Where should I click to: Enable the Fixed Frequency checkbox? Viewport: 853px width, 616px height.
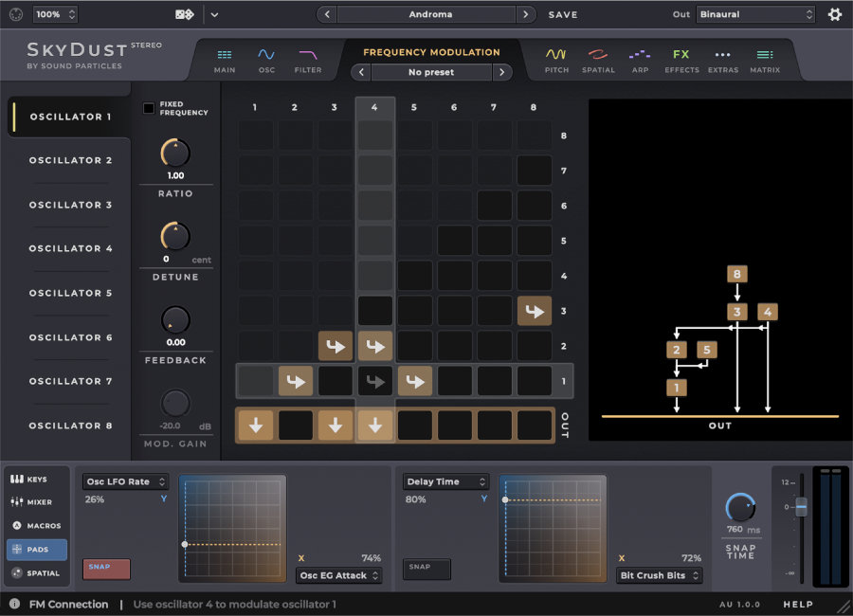(147, 107)
